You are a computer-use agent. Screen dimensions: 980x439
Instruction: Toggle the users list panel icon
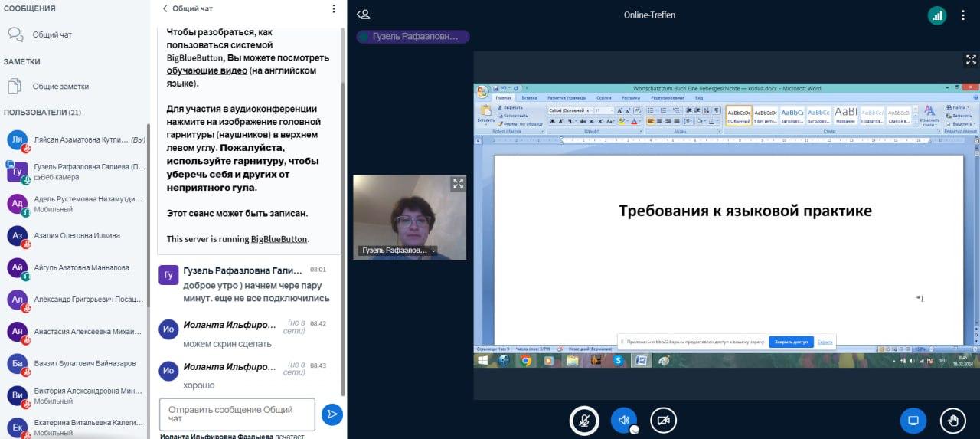tap(364, 15)
